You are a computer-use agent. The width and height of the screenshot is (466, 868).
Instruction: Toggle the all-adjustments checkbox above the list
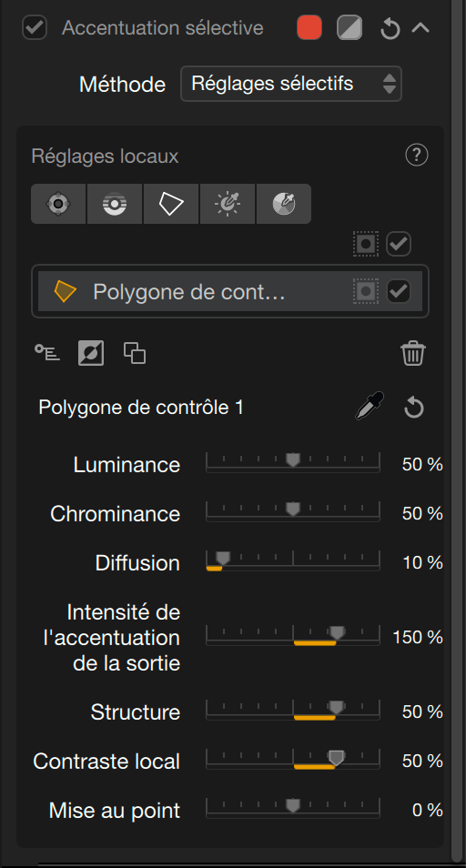[399, 244]
